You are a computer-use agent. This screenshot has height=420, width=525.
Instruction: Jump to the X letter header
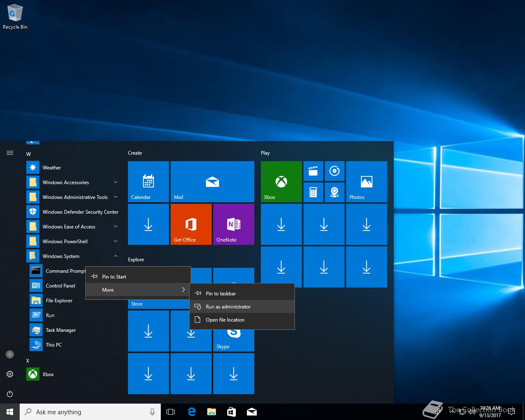(28, 361)
